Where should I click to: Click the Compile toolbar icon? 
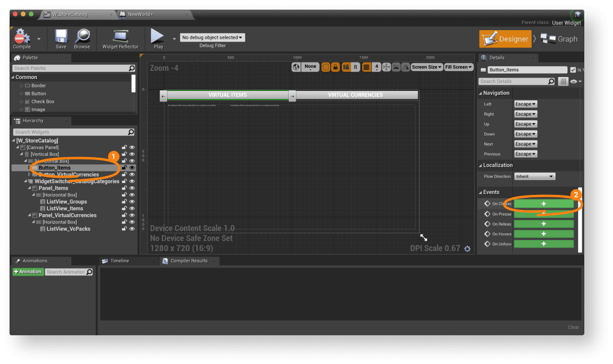coord(22,38)
